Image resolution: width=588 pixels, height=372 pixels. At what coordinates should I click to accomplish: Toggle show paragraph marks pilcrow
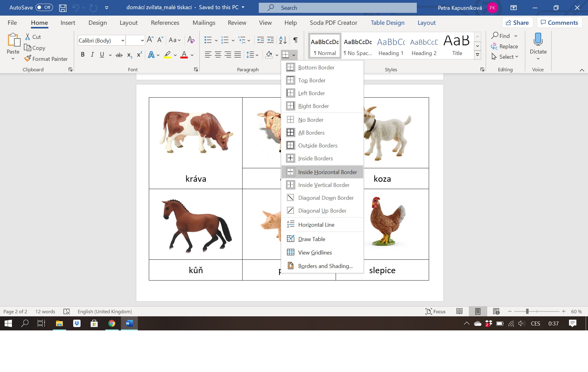tap(296, 40)
